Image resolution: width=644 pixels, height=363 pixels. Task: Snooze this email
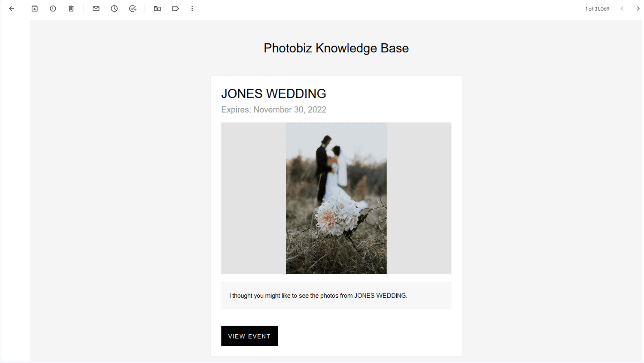click(114, 8)
